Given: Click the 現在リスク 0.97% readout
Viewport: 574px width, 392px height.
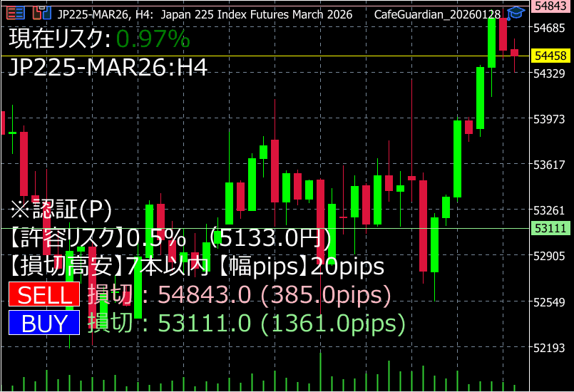Looking at the screenshot, I should (99, 39).
